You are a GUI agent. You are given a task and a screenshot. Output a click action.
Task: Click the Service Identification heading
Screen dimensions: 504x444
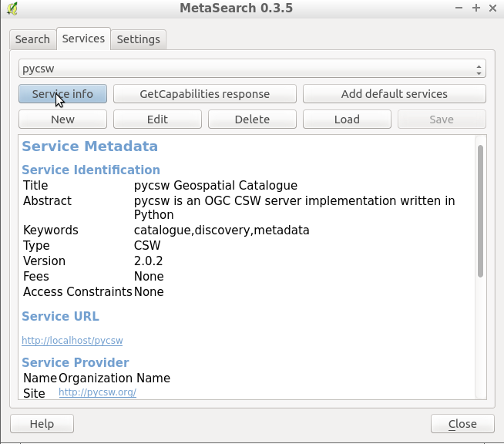tap(91, 170)
